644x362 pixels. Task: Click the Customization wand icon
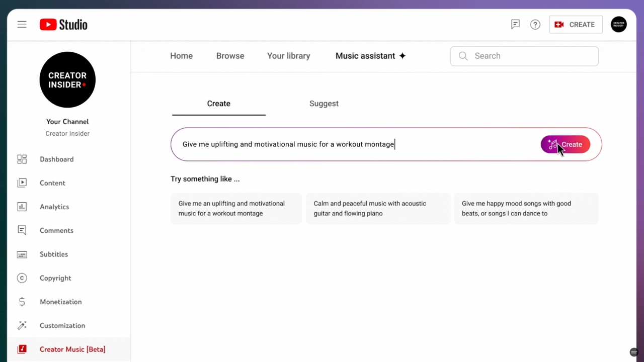[x=22, y=325]
